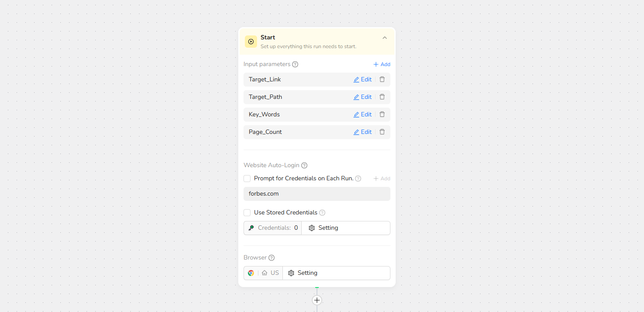Click the gear icon in Browser Setting

291,273
